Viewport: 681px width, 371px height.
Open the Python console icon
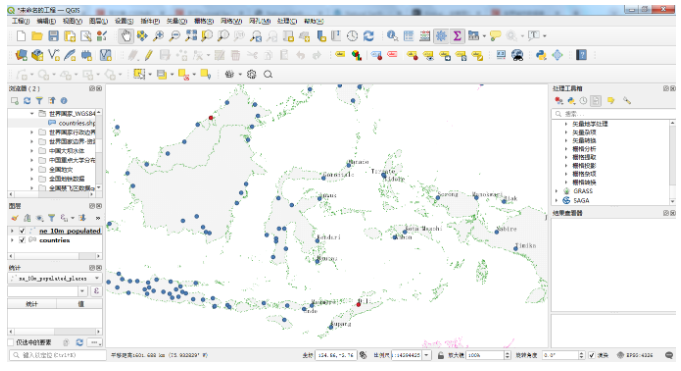click(x=541, y=55)
